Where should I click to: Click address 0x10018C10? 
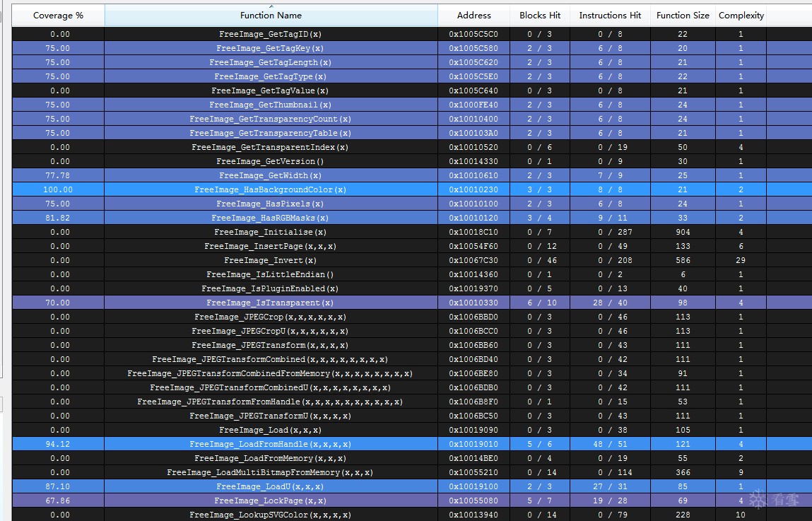coord(473,232)
